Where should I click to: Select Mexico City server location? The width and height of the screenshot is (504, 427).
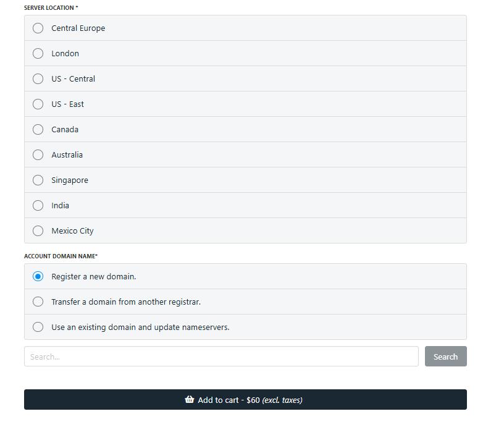coord(38,231)
